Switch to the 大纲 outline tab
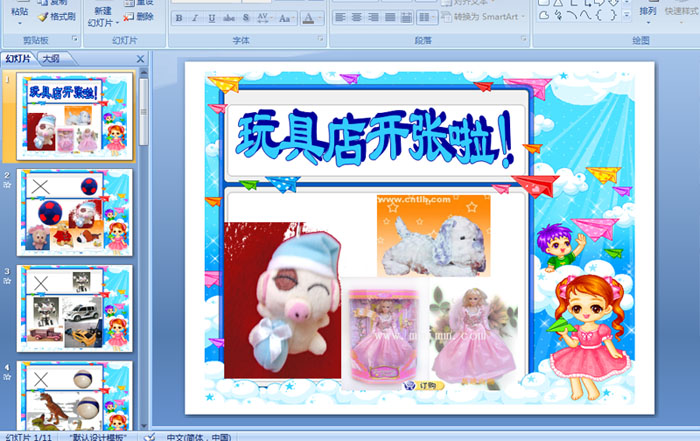This screenshot has width=700, height=441. (x=50, y=59)
